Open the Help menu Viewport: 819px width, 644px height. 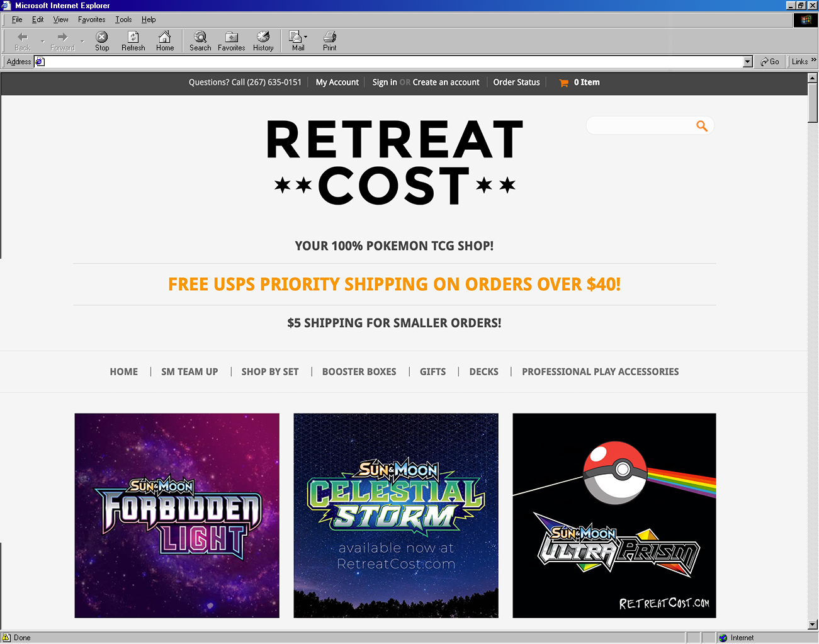[x=149, y=20]
